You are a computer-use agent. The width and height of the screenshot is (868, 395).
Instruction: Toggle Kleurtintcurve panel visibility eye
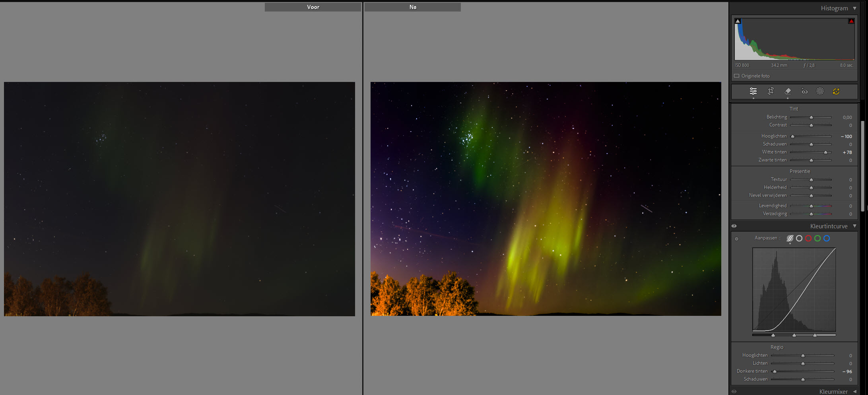click(734, 226)
